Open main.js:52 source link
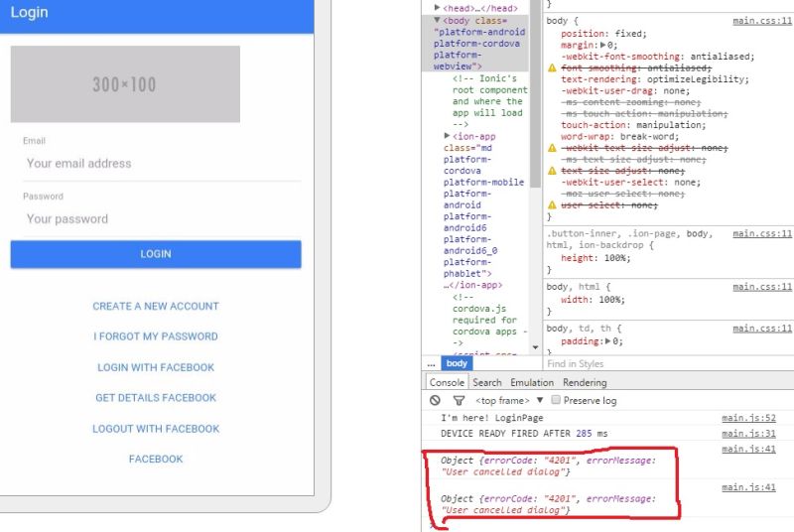Image resolution: width=794 pixels, height=532 pixels. [748, 418]
